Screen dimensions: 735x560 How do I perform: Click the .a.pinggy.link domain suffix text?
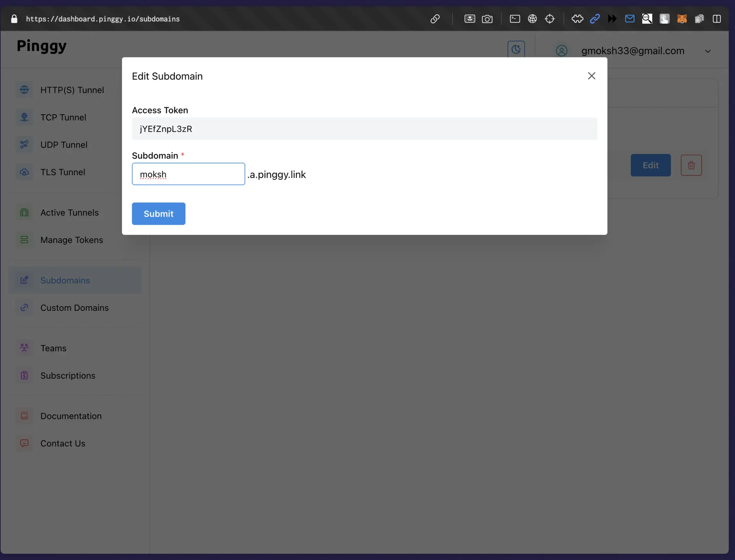277,175
